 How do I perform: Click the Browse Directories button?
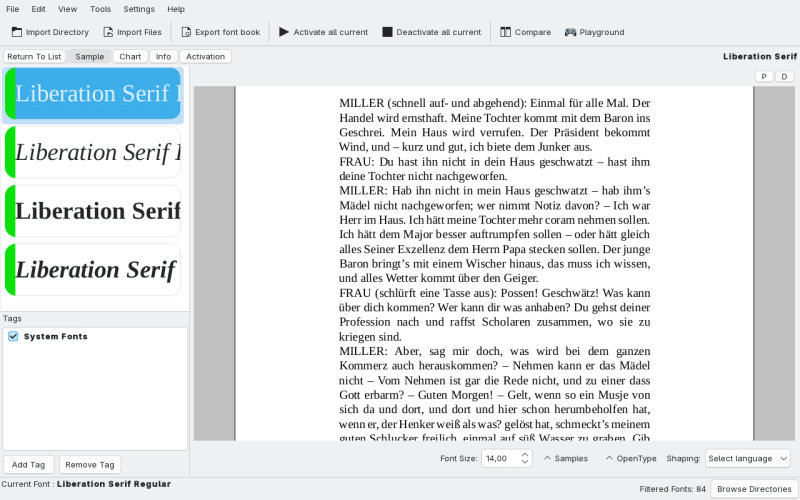click(x=754, y=489)
